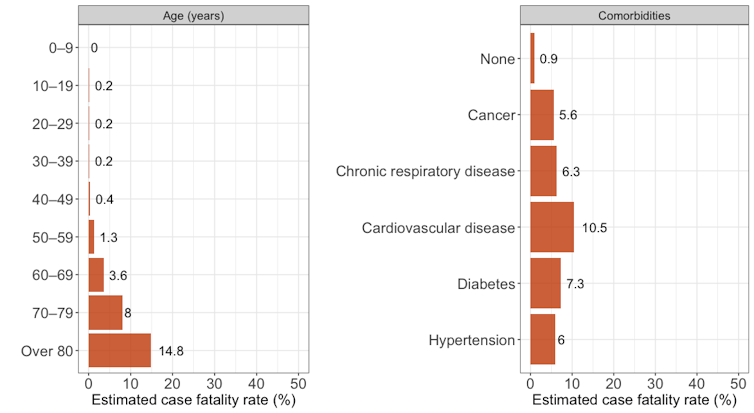Image resolution: width=754 pixels, height=413 pixels.
Task: Click the 40–49 age axis label
Action: click(x=55, y=199)
